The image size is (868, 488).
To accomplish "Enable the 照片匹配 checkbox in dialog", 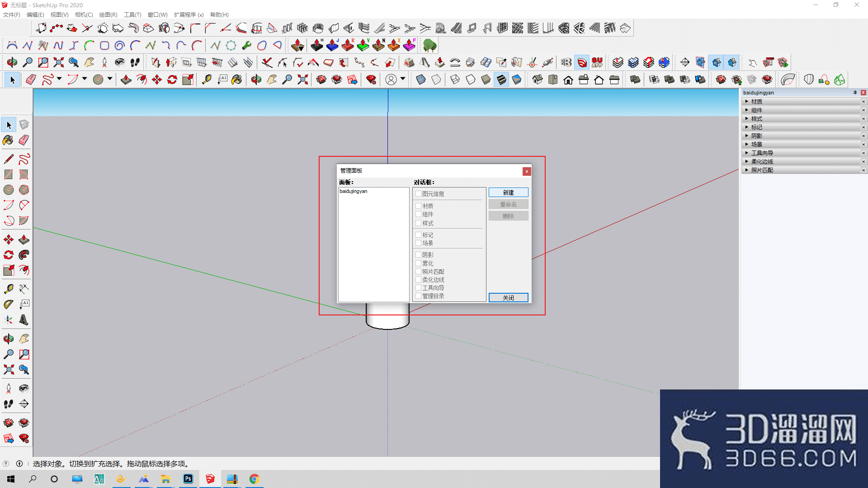I will 418,271.
